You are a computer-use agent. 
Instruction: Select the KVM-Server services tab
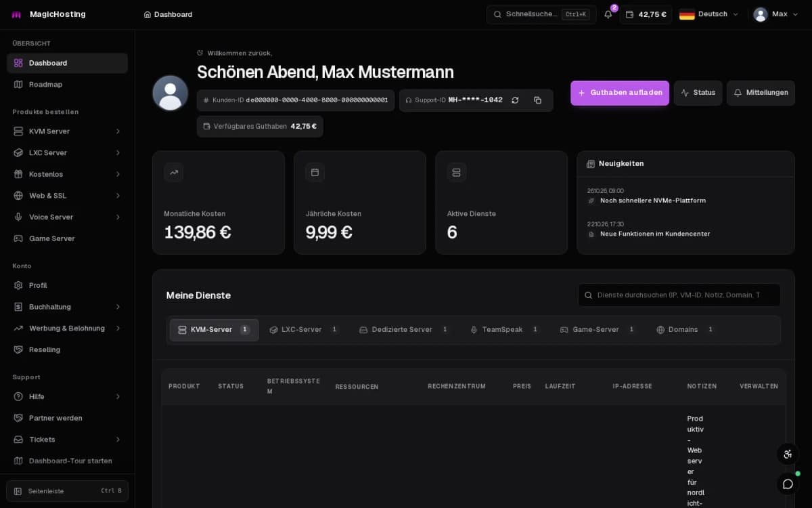214,330
